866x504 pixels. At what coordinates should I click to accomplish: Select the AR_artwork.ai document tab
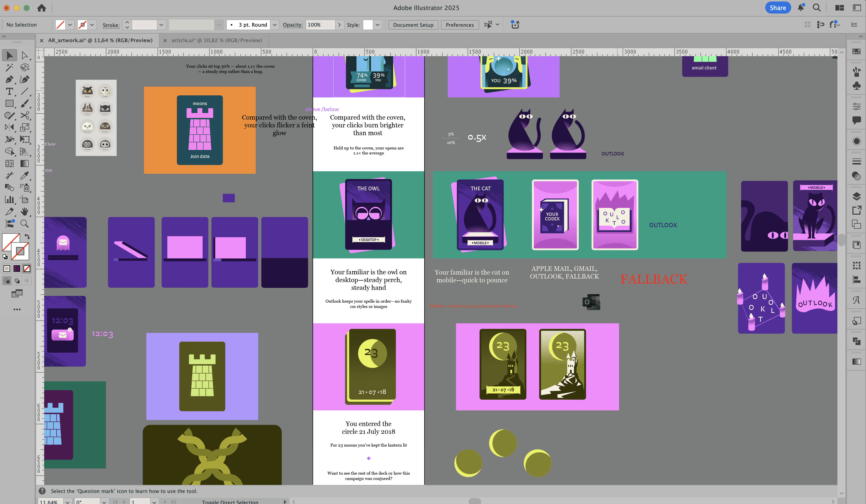tap(100, 40)
